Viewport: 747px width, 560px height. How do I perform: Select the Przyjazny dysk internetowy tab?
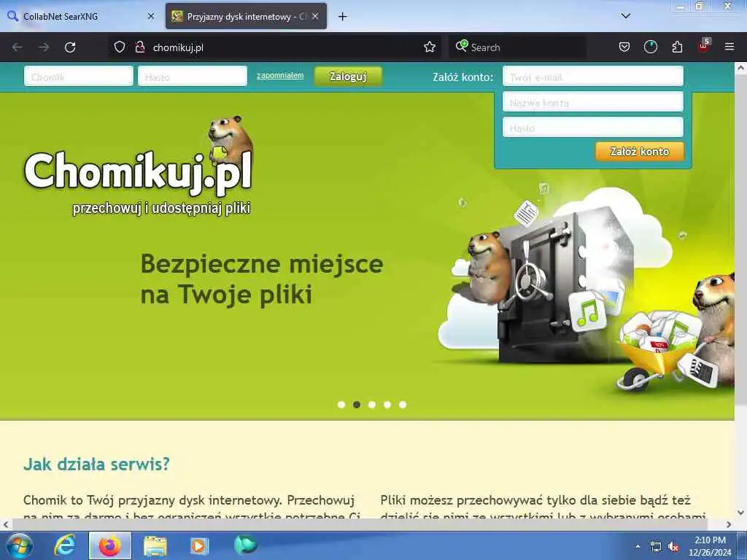[x=246, y=16]
